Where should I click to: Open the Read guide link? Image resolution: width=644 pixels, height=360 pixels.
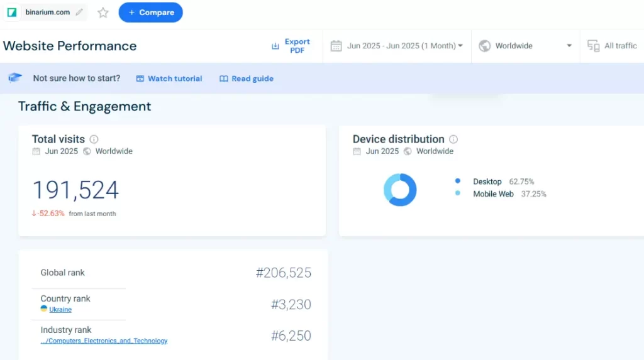point(247,79)
